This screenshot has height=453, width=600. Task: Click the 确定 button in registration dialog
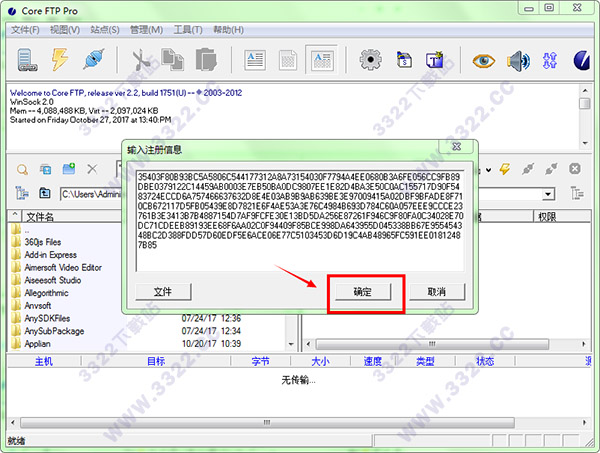(x=363, y=292)
